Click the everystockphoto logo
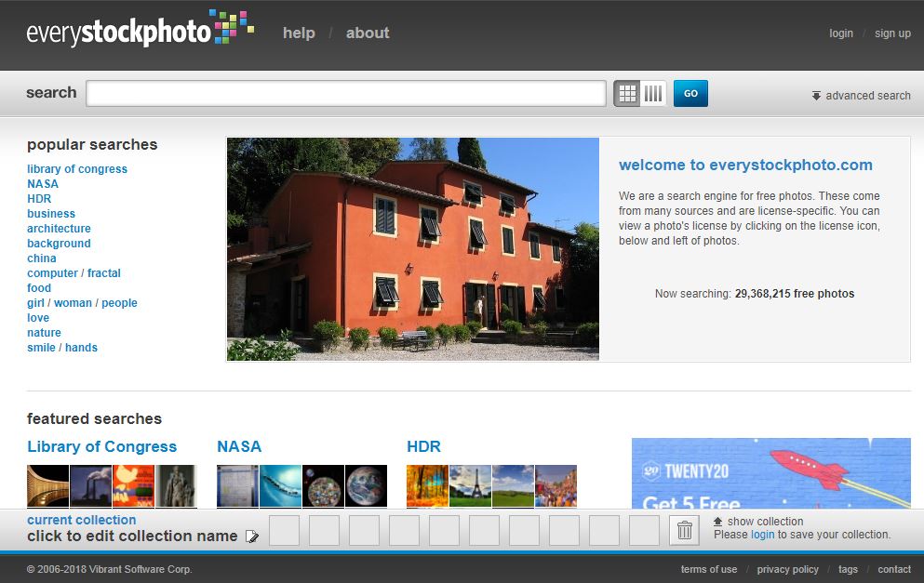Screen dimensions: 924x583 coord(141,30)
